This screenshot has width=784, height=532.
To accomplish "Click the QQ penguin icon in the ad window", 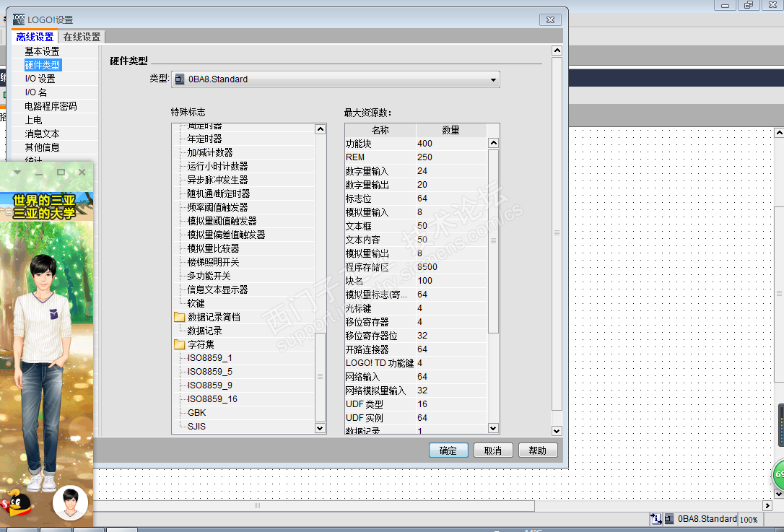I will (x=17, y=504).
